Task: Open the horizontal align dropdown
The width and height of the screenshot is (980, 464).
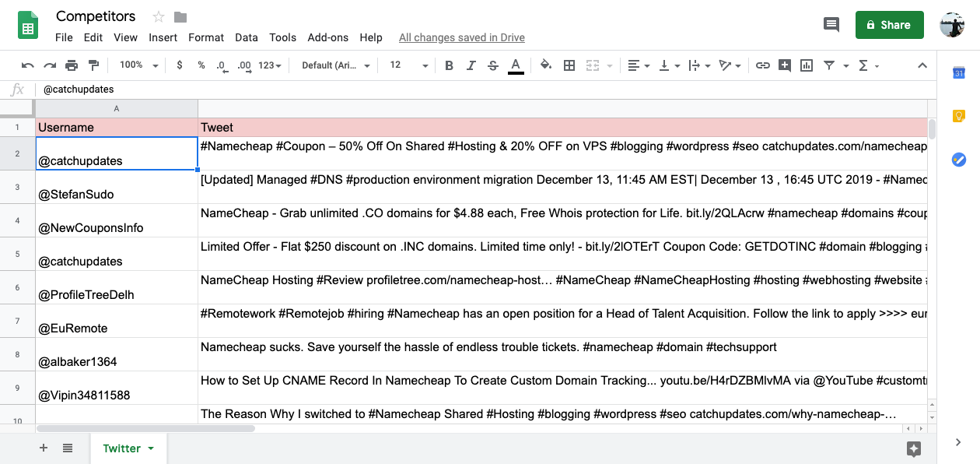Action: coord(639,65)
